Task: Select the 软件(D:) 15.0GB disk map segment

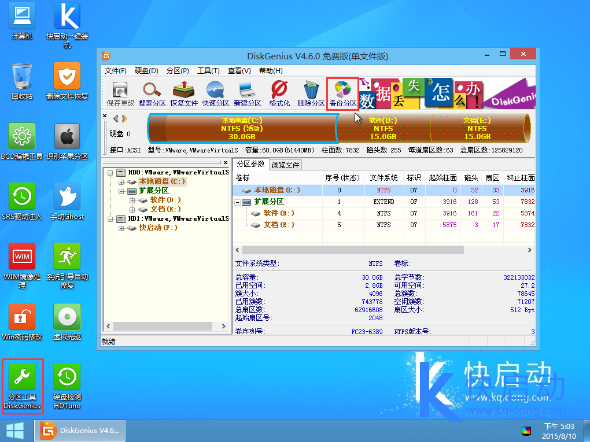Action: [x=383, y=129]
